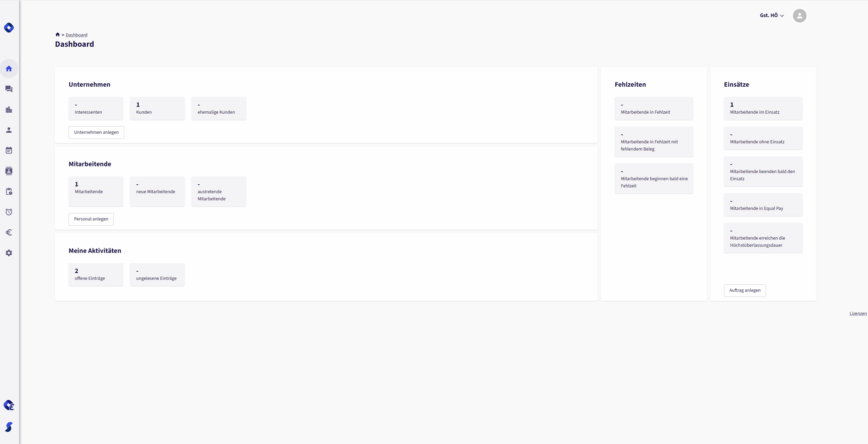Open the offene Einträge tile
Viewport: 868px width, 444px height.
(x=96, y=274)
